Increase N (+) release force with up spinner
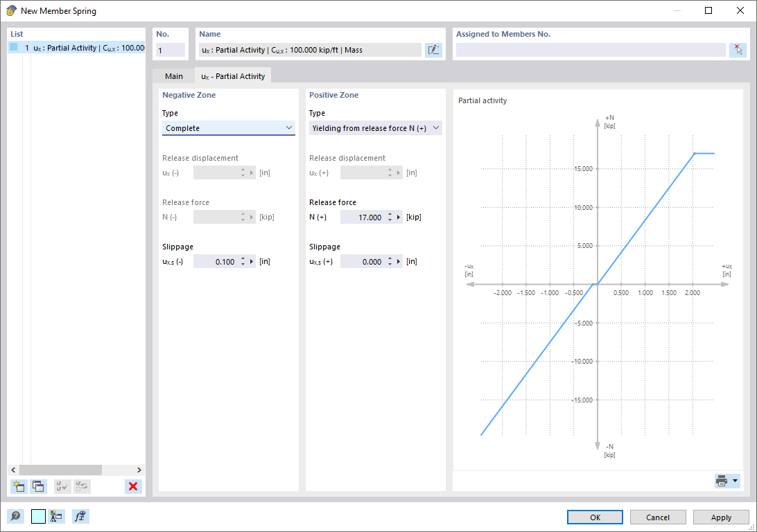The width and height of the screenshot is (757, 532). pos(390,215)
